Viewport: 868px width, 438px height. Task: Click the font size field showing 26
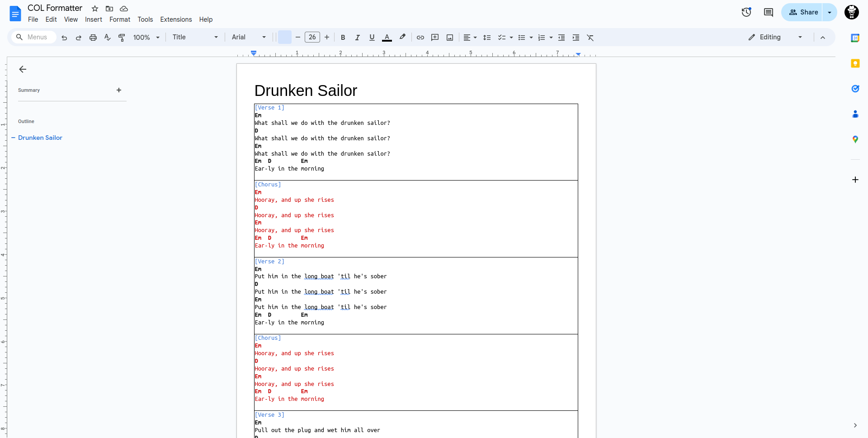click(x=312, y=37)
